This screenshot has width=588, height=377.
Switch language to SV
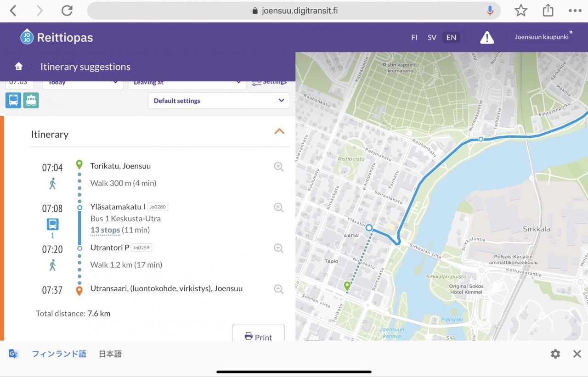point(432,38)
